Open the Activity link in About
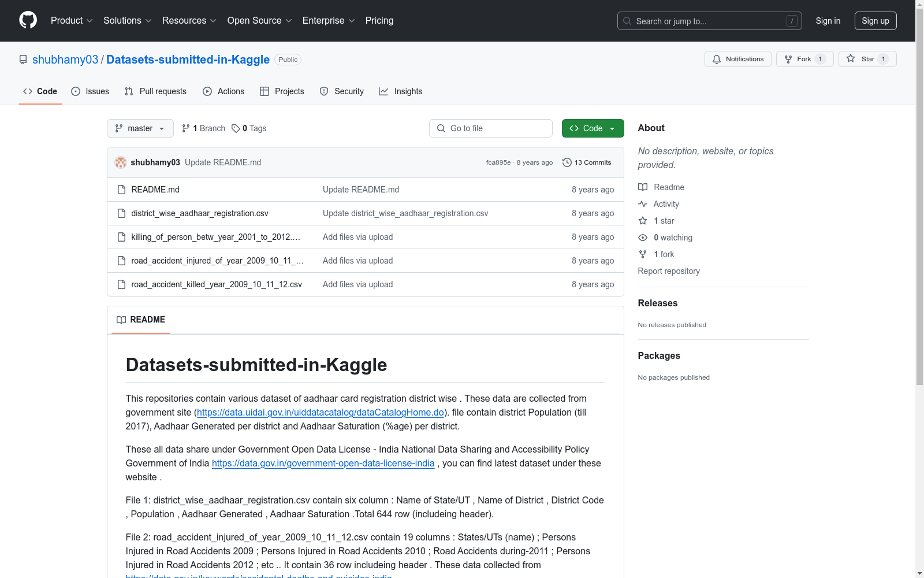Viewport: 924px width, 578px height. coord(658,204)
